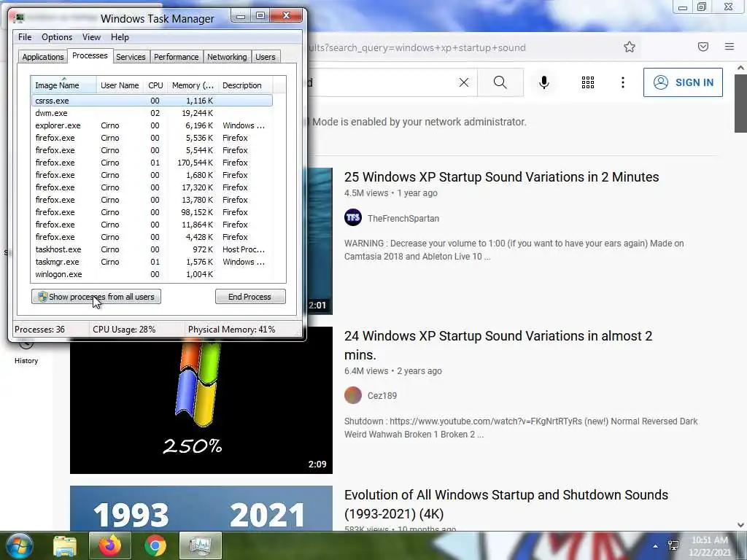
Task: Sort by Memory column header
Action: [193, 85]
